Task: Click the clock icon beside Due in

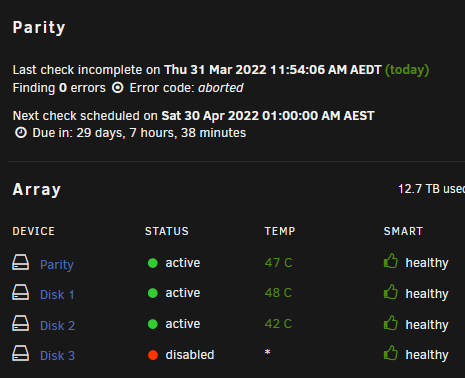Action: coord(21,133)
